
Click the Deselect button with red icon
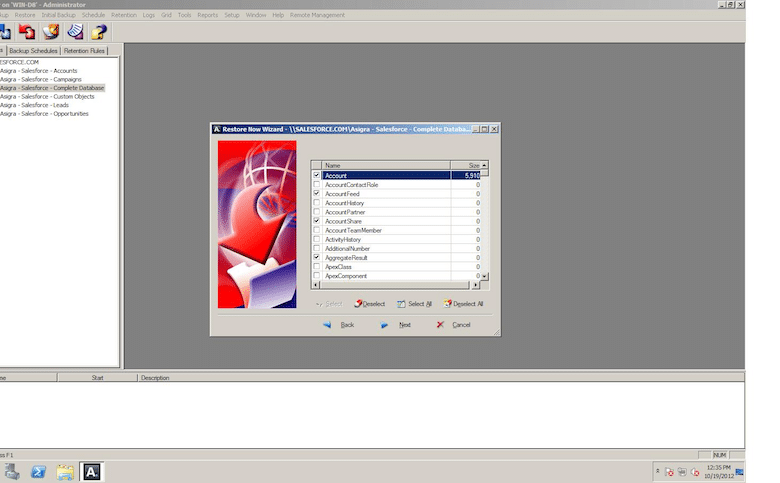point(370,304)
